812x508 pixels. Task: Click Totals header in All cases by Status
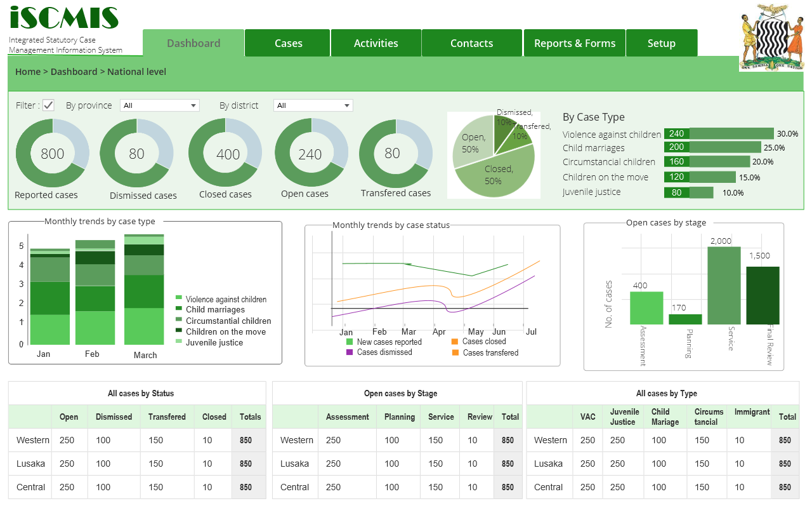click(250, 417)
